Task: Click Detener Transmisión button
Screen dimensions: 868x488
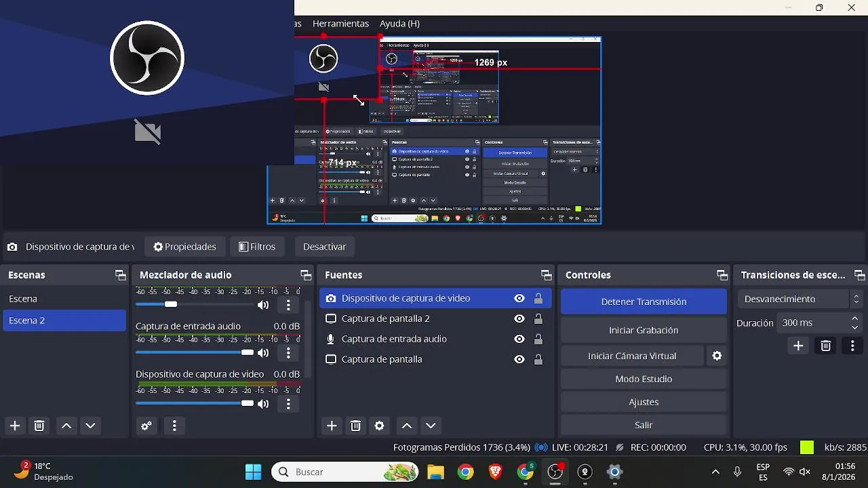Action: (x=644, y=302)
